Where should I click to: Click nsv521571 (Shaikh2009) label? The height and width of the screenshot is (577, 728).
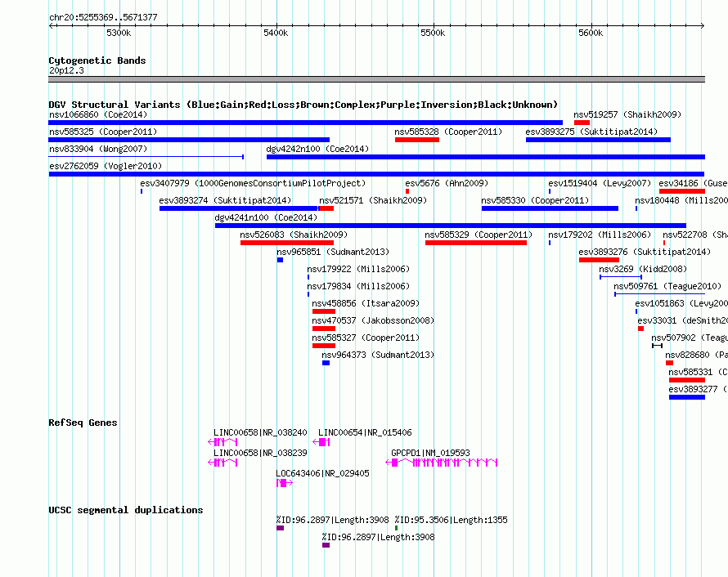[373, 200]
